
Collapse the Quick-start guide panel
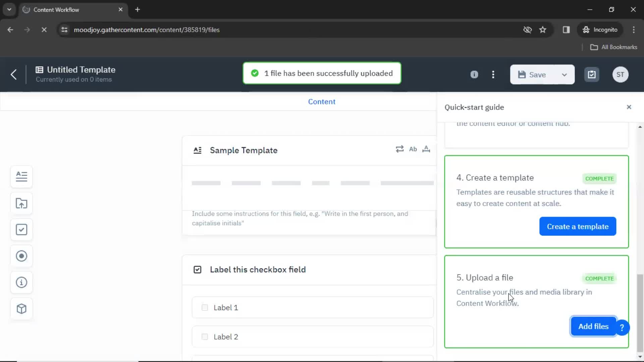click(x=629, y=107)
